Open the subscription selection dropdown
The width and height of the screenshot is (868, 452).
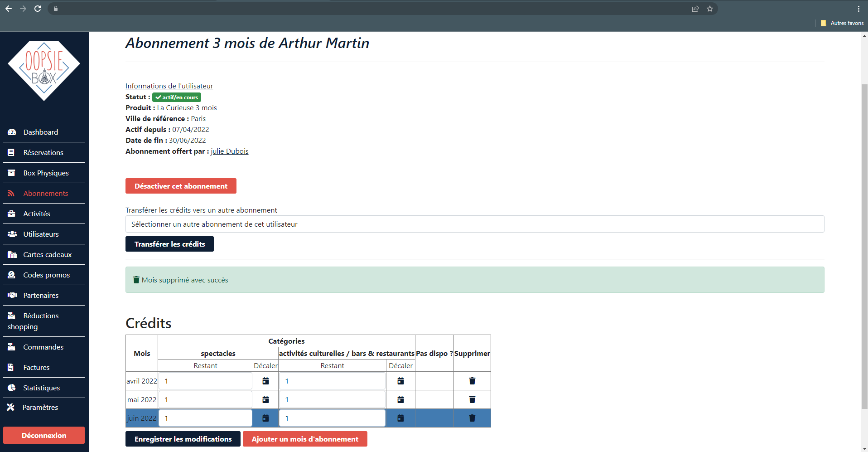475,224
